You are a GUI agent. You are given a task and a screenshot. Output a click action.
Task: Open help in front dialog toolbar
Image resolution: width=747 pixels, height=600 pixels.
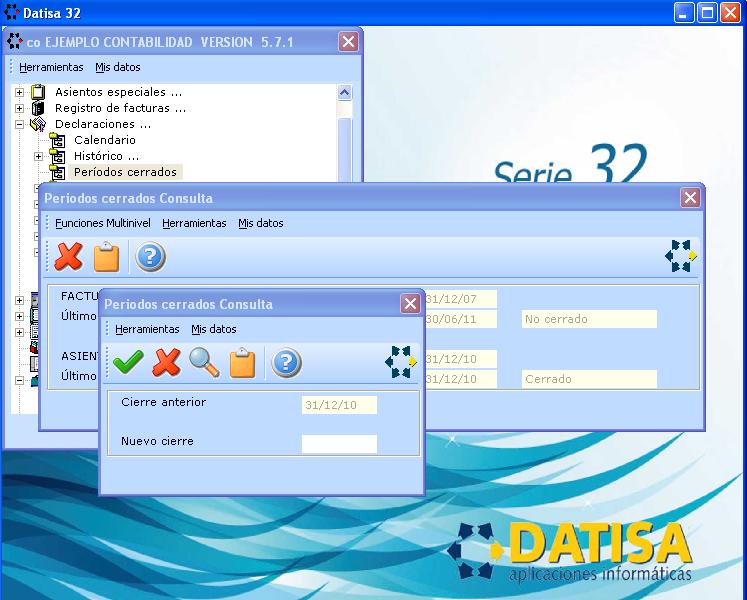(x=286, y=363)
